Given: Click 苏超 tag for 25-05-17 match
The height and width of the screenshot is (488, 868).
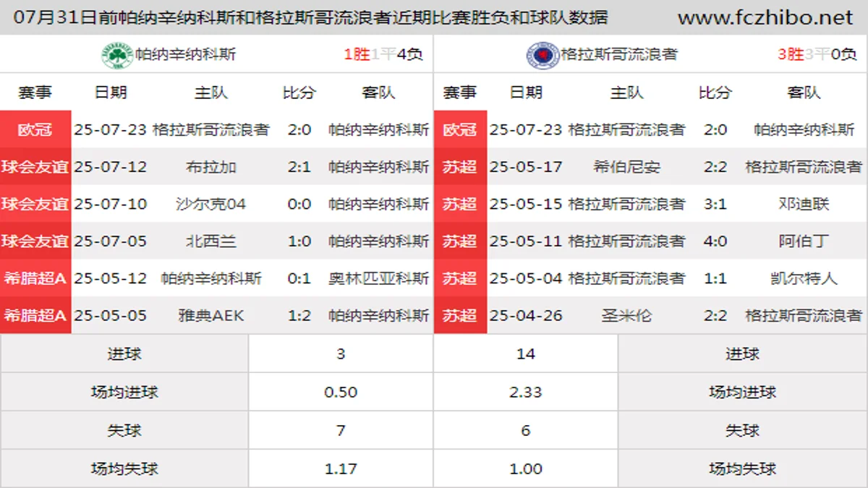Looking at the screenshot, I should (460, 167).
